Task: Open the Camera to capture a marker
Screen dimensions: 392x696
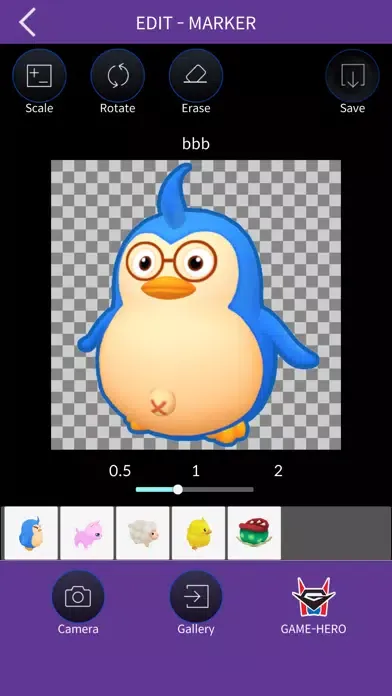Action: (78, 597)
